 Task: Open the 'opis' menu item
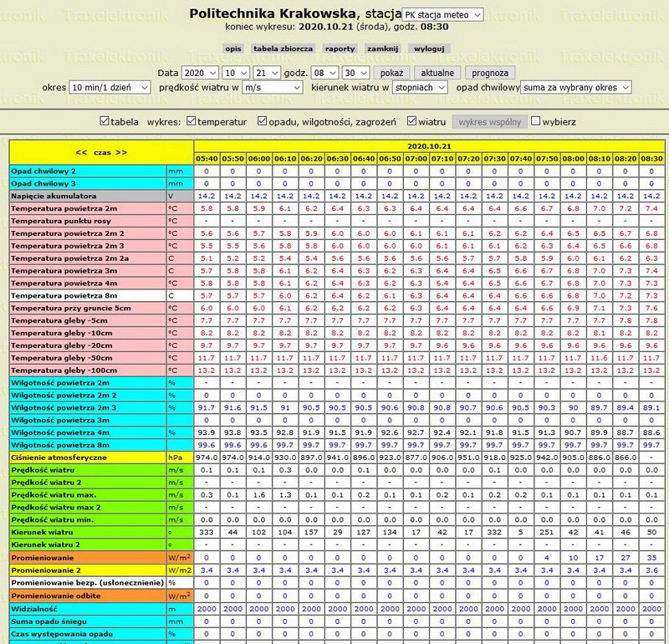(233, 49)
